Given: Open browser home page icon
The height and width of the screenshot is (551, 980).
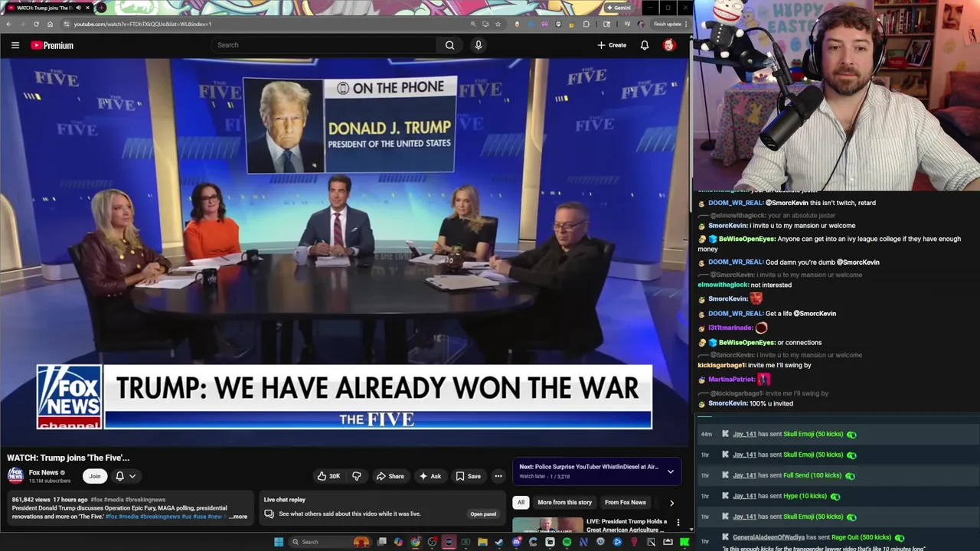Looking at the screenshot, I should tap(50, 24).
